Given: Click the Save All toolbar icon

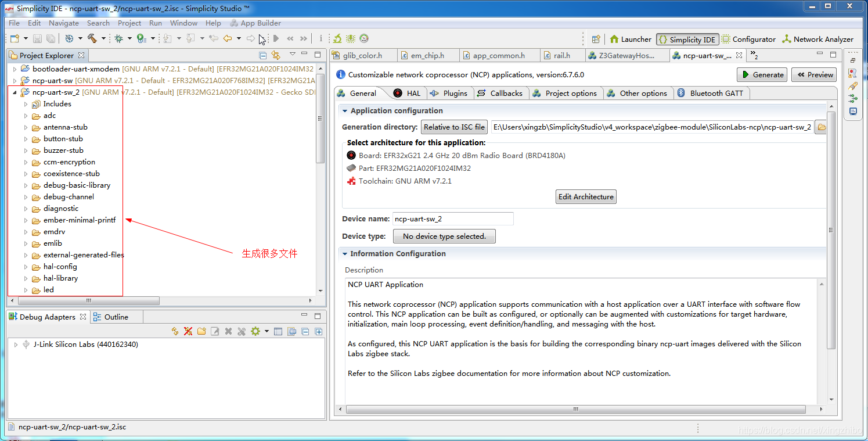Looking at the screenshot, I should pyautogui.click(x=51, y=38).
